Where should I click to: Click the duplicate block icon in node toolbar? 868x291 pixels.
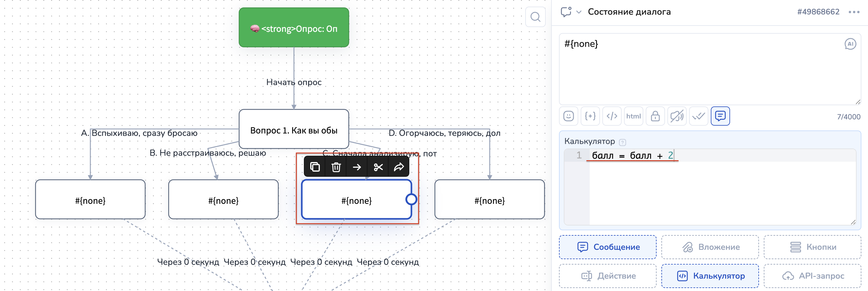[x=315, y=167]
